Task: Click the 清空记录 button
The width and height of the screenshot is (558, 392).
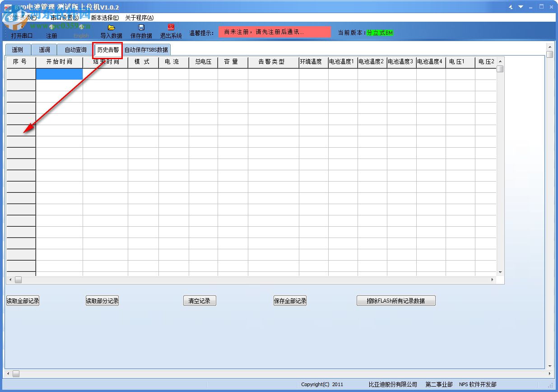Action: [x=200, y=301]
